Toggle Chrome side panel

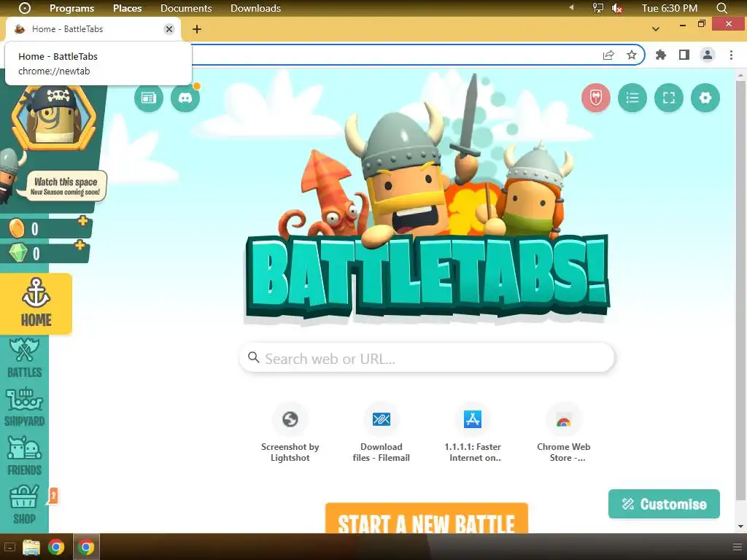tap(684, 55)
